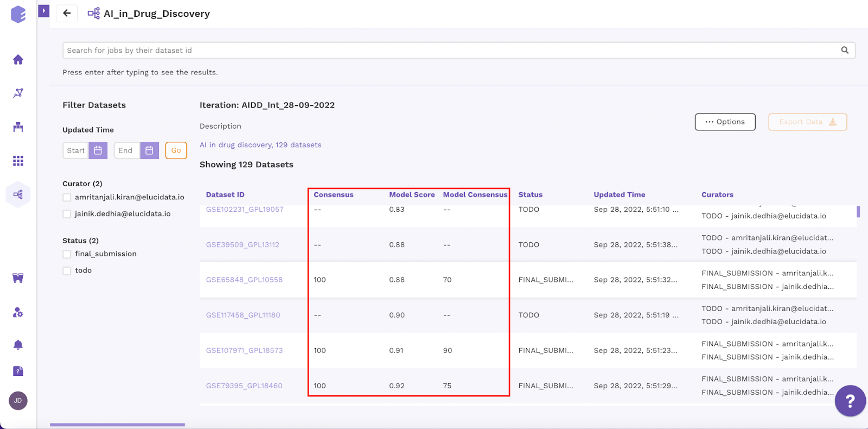Screen dimensions: 868x429
Task: Click the back arrow button
Action: (67, 13)
